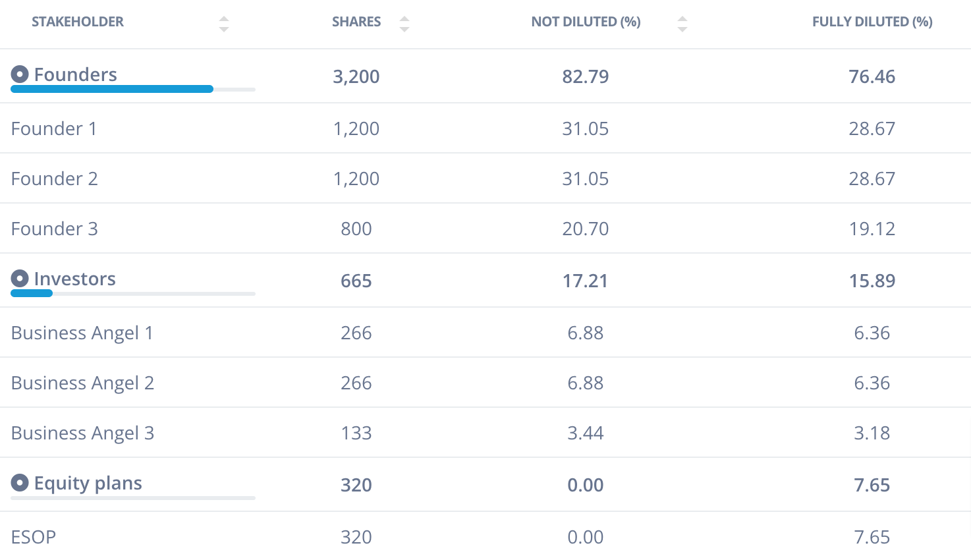This screenshot has height=560, width=971.
Task: Click the Investors shares total 665
Action: (356, 281)
